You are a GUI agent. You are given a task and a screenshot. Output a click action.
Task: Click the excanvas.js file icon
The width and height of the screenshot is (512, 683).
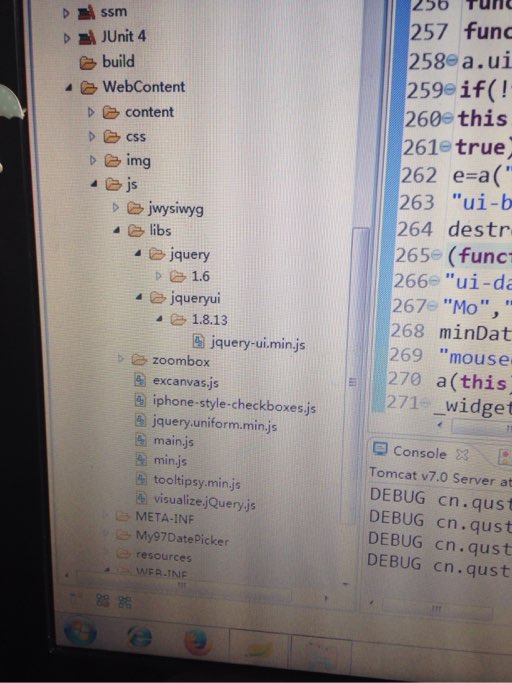pos(139,380)
